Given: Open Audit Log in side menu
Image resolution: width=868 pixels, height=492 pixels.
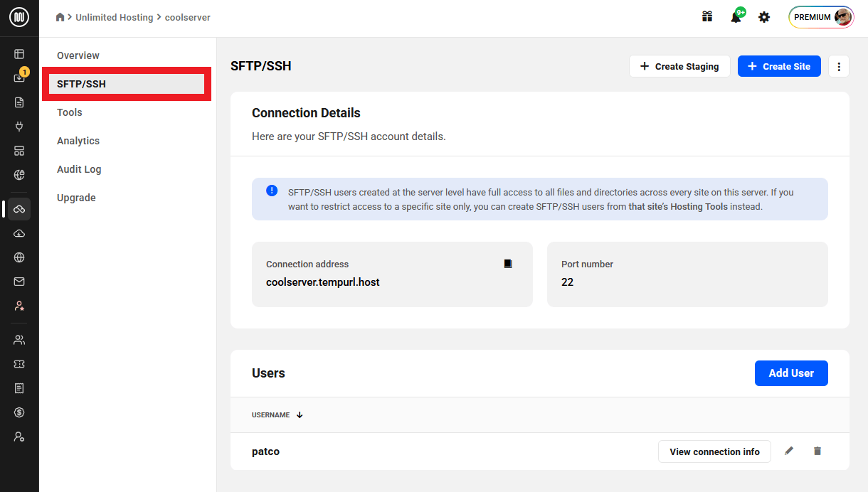Looking at the screenshot, I should 79,169.
